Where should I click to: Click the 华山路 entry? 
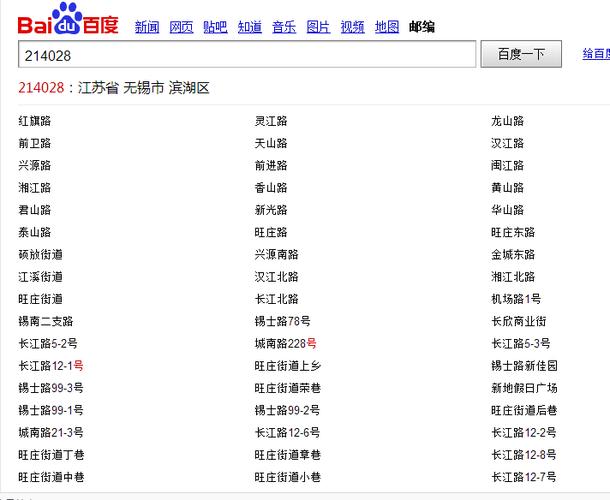(x=508, y=210)
